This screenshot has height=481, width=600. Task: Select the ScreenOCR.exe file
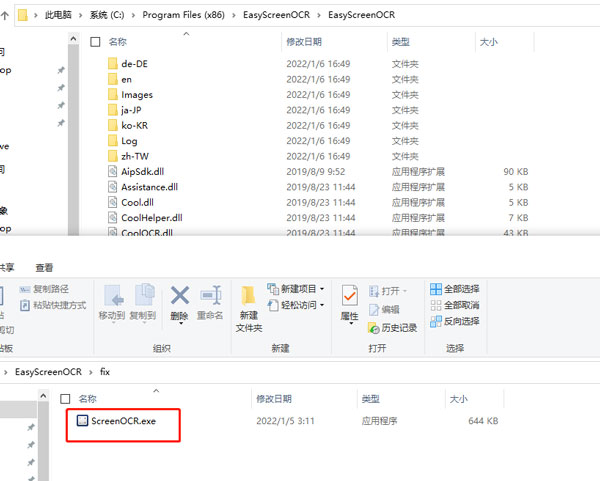coord(123,421)
